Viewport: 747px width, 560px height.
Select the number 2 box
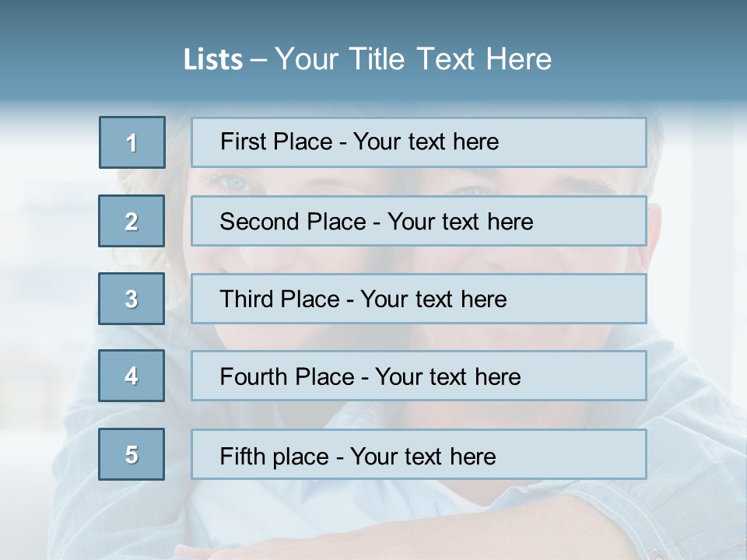[x=132, y=221]
